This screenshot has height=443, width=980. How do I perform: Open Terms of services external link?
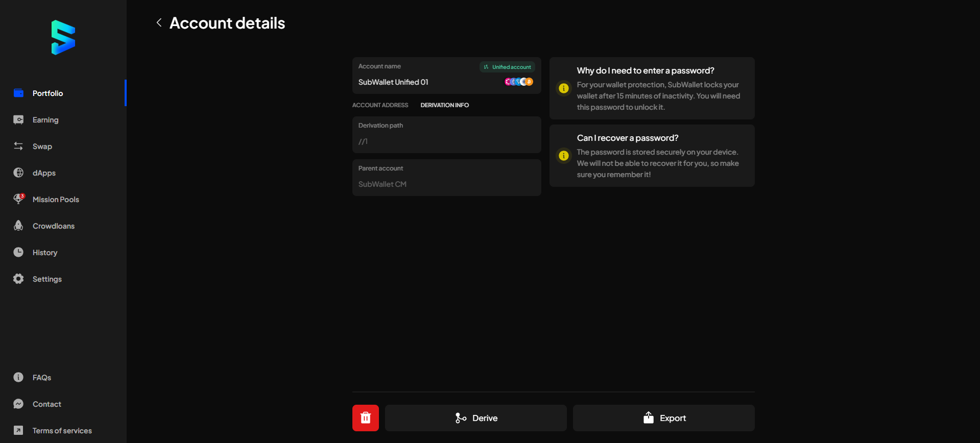(x=62, y=431)
